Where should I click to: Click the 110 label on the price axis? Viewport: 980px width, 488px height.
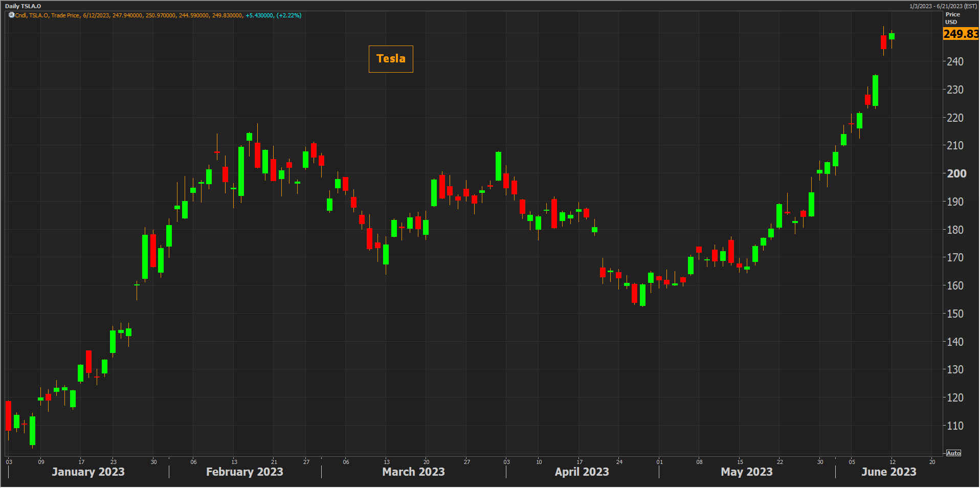[x=955, y=426]
